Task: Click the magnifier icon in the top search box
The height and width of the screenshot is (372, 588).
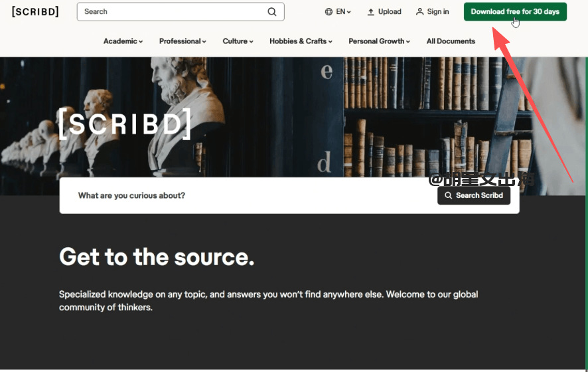Action: tap(272, 12)
